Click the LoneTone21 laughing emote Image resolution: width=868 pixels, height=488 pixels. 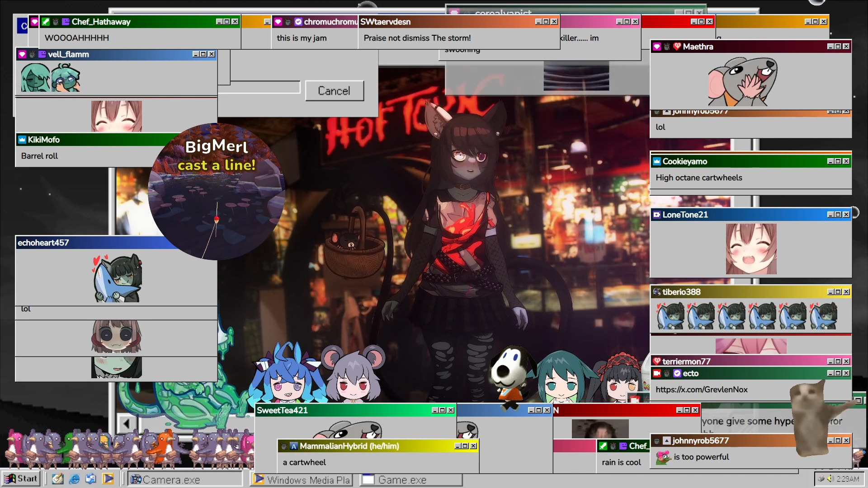click(x=751, y=249)
